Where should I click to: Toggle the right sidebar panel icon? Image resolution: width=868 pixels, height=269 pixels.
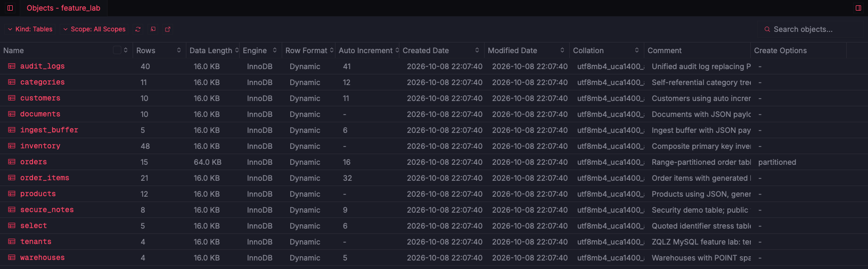point(858,8)
